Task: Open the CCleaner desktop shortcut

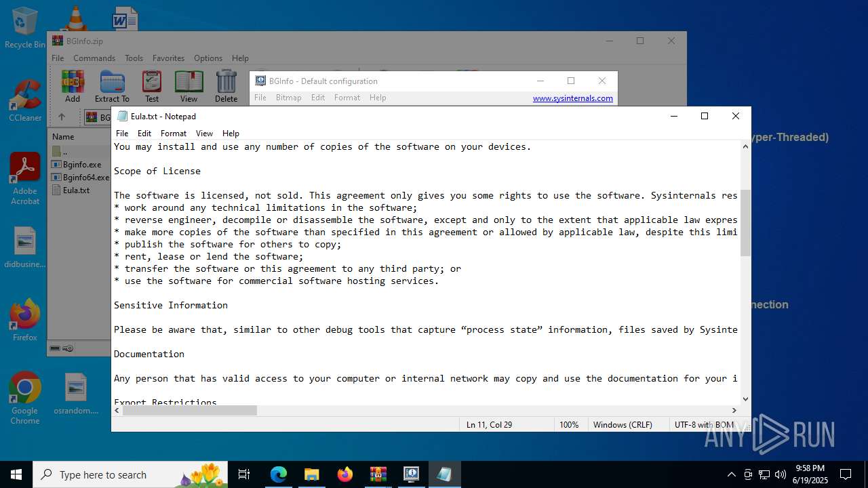Action: pyautogui.click(x=25, y=101)
